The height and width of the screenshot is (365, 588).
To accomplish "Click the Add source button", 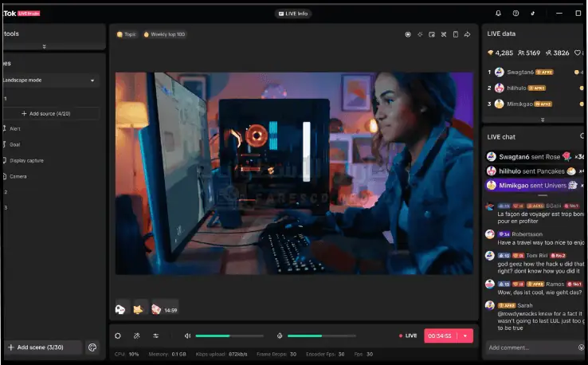I will [x=49, y=114].
